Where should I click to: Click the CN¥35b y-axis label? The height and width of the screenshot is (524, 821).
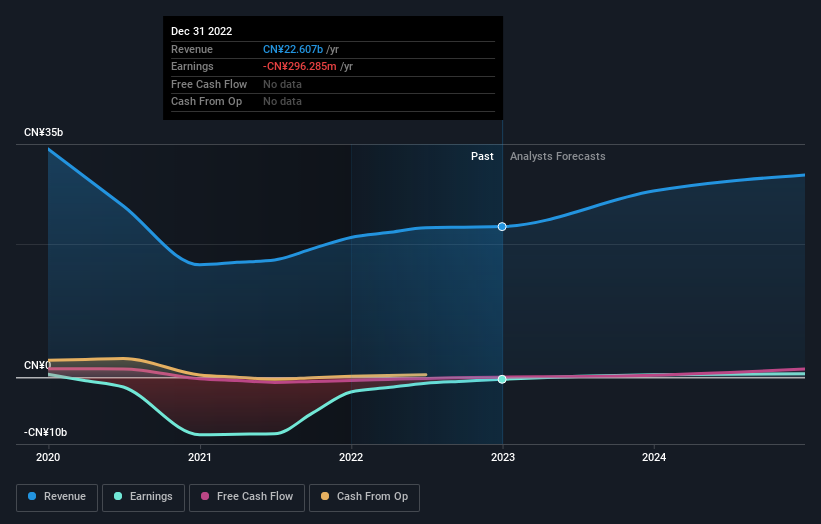[x=43, y=132]
